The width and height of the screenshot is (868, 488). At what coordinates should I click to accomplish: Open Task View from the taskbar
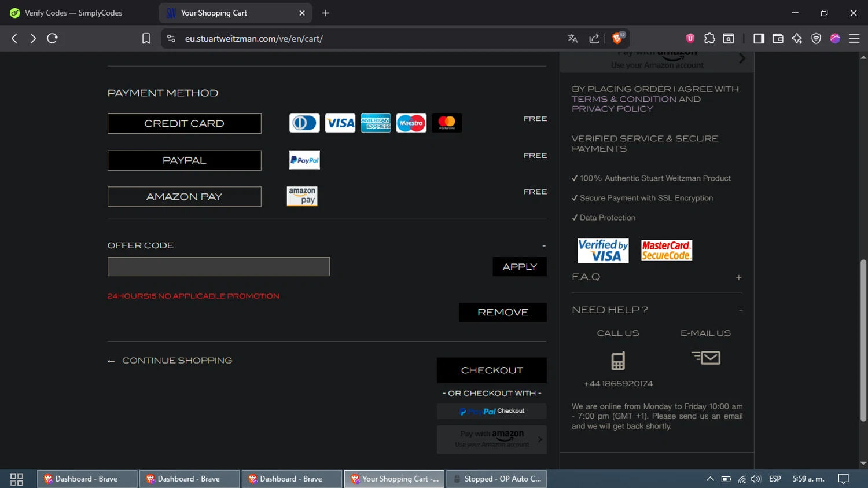[x=17, y=479]
